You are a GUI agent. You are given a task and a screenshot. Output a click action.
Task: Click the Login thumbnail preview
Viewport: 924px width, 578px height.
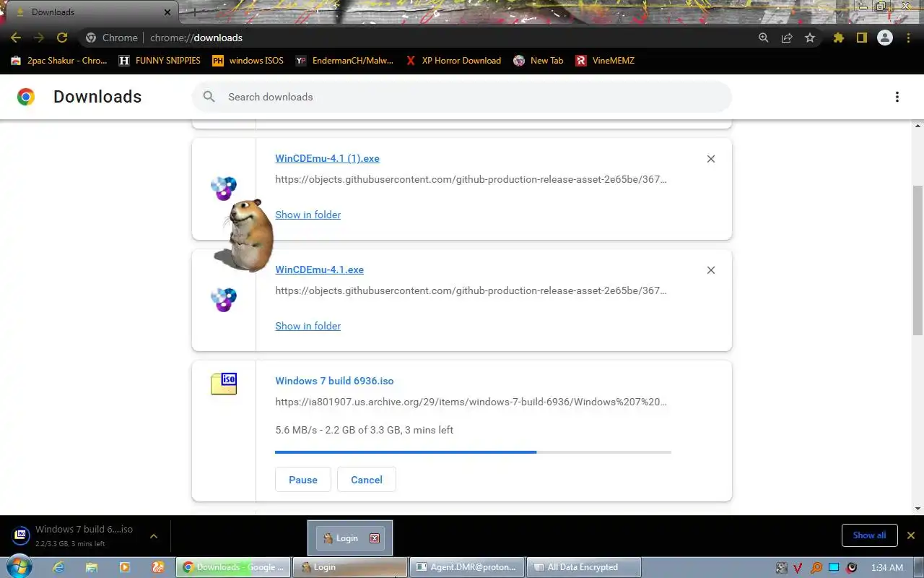(350, 538)
